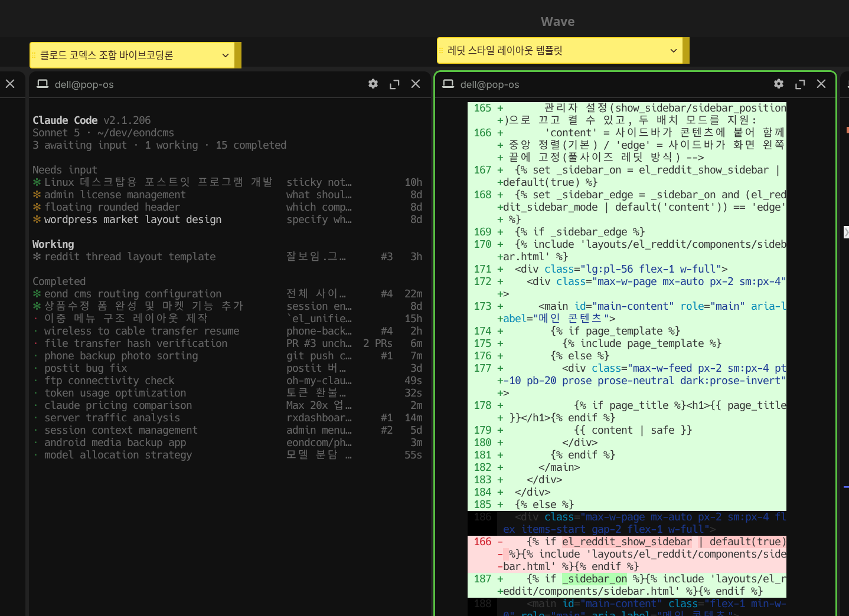Open 'file transfer hash verification' session
849x616 pixels.
click(227, 343)
